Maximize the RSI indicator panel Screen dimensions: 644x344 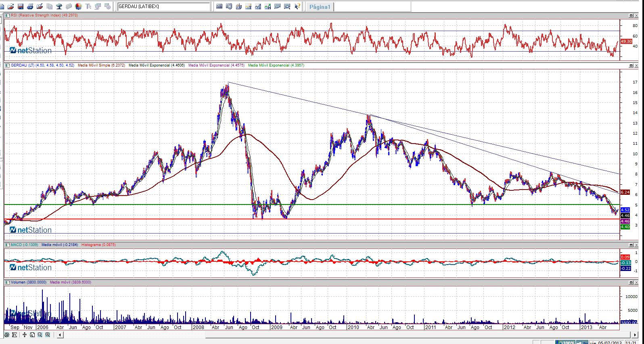631,15
